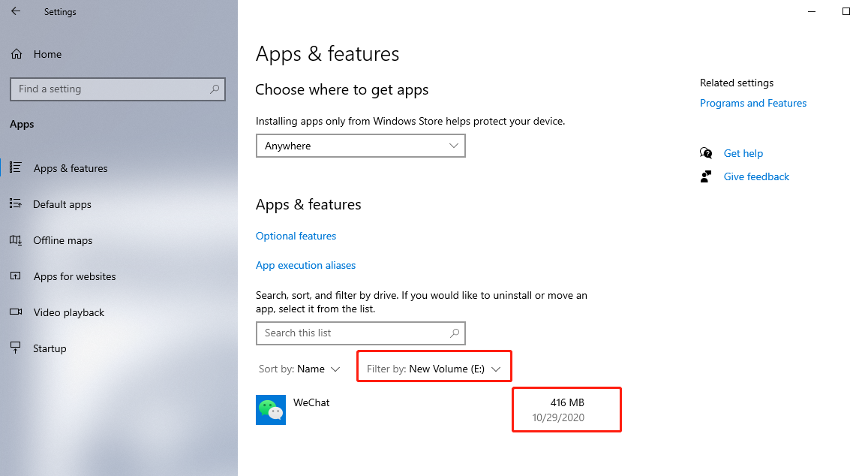Open Optional features link

pyautogui.click(x=296, y=236)
